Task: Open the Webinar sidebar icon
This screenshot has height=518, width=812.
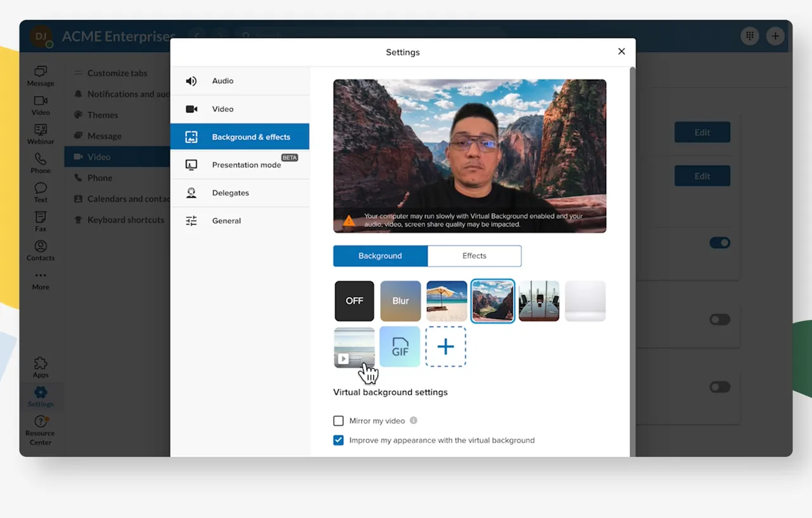Action: [41, 134]
